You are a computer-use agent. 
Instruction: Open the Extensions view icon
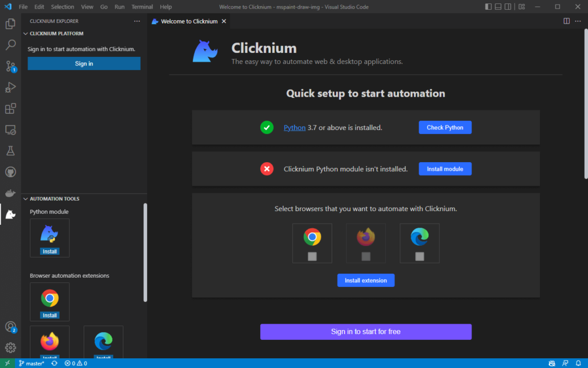tap(10, 109)
